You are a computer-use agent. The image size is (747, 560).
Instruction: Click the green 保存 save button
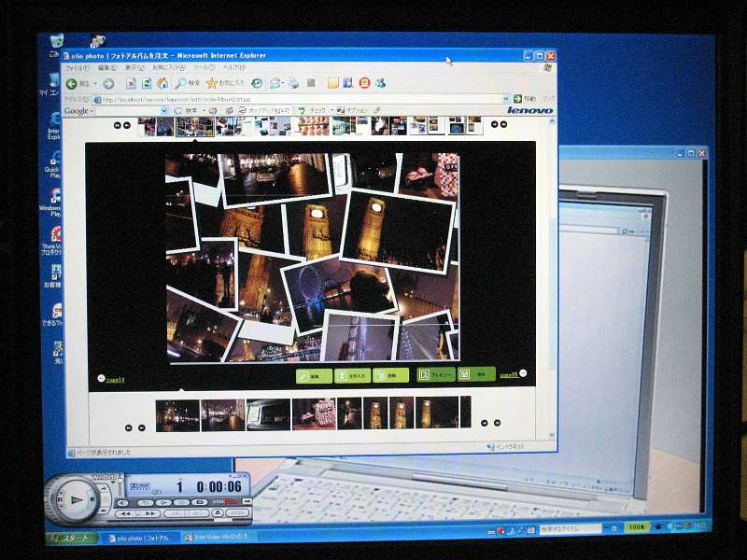pyautogui.click(x=476, y=374)
